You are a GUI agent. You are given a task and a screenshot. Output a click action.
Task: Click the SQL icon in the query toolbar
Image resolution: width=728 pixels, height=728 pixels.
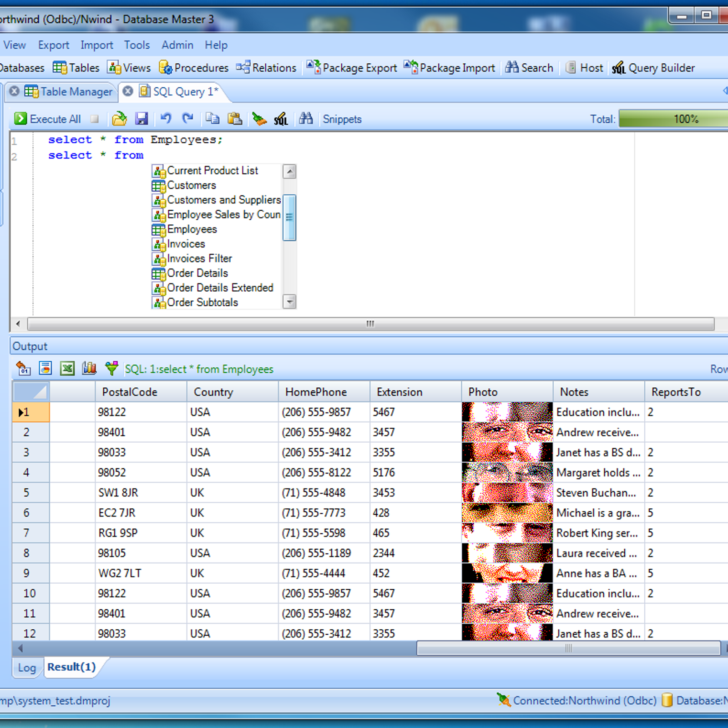point(281,119)
